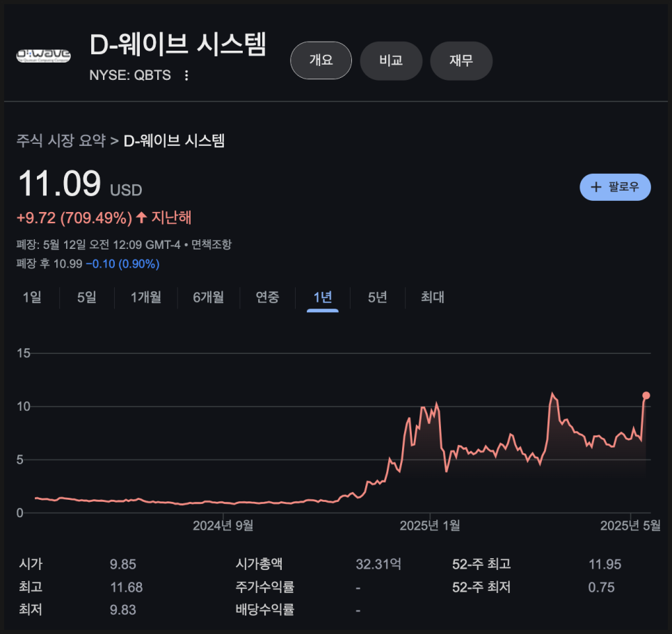672x634 pixels.
Task: Click the chart's latest price endpoint dot
Action: point(646,396)
